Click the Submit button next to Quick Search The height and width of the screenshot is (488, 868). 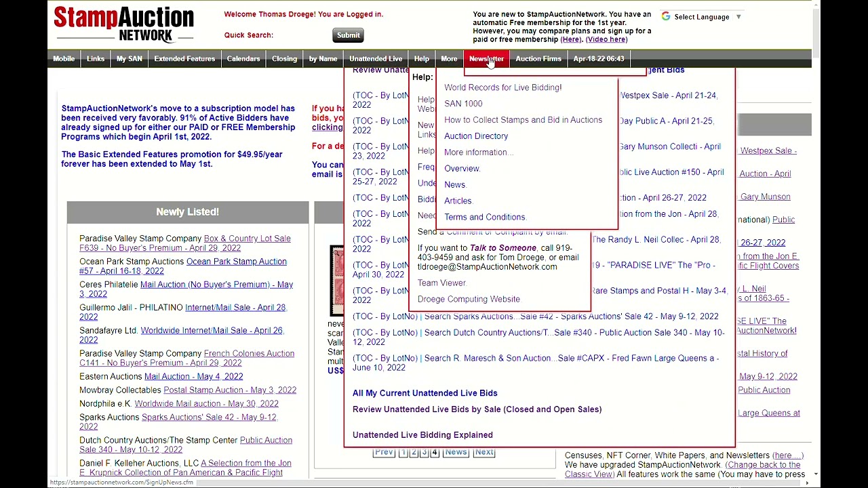[348, 35]
